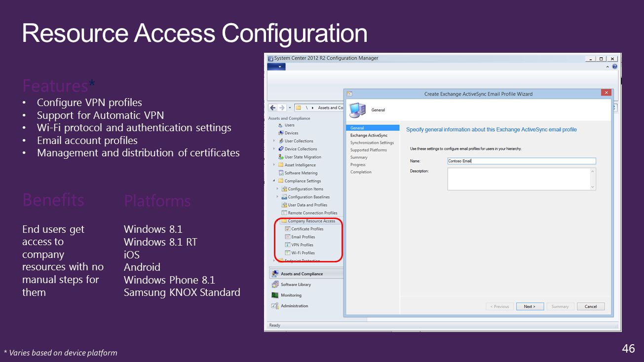This screenshot has height=362, width=644.
Task: Click the Assets and Compliance workspace icon
Action: click(275, 274)
